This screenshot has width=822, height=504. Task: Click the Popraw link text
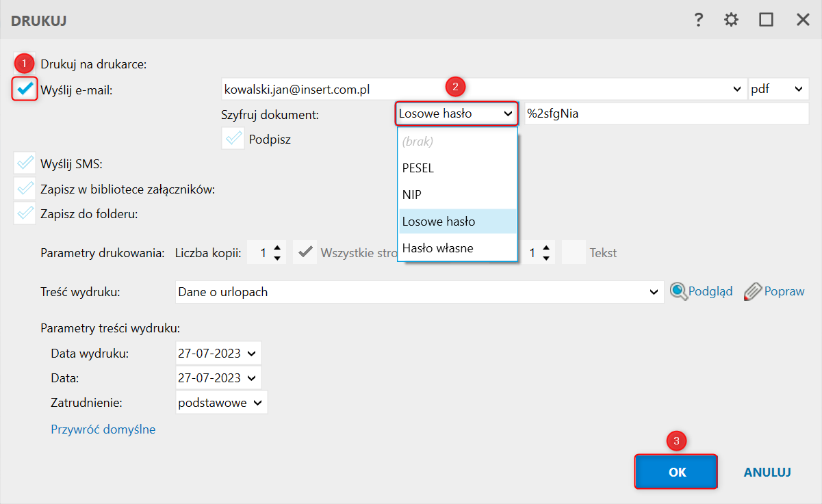click(x=784, y=291)
